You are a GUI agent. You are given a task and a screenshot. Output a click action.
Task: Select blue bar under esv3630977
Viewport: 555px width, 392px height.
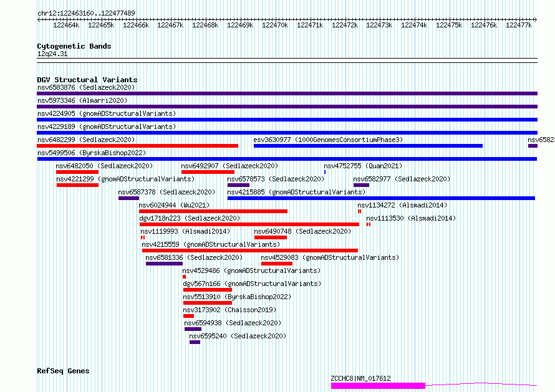pos(368,146)
